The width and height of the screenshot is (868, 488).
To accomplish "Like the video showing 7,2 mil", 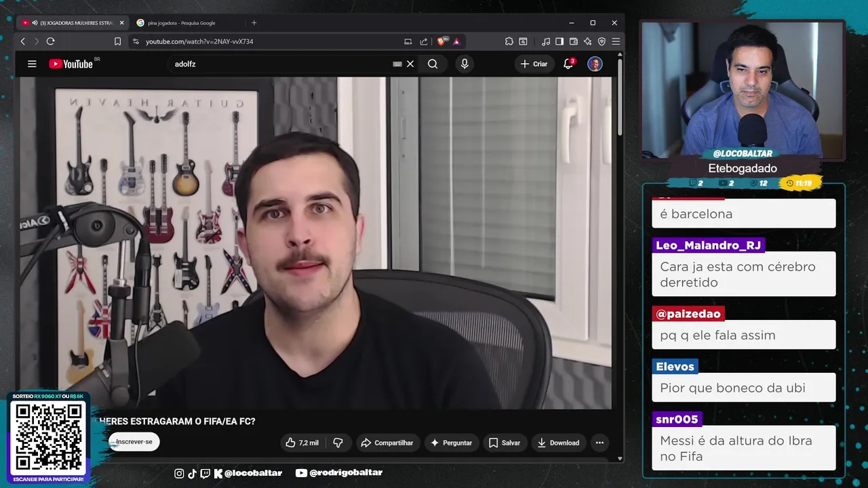I will point(302,443).
